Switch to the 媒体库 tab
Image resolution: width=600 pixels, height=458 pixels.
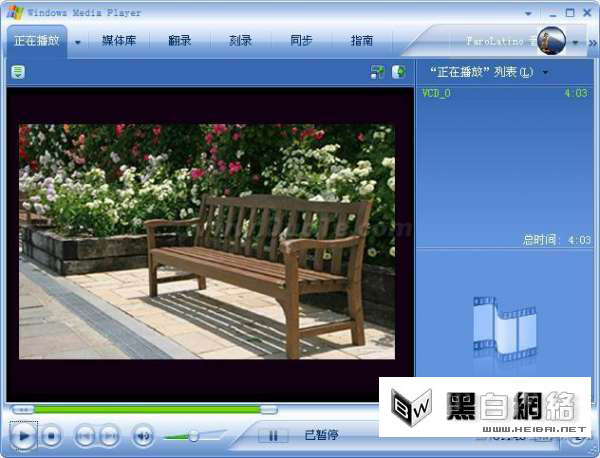point(119,41)
